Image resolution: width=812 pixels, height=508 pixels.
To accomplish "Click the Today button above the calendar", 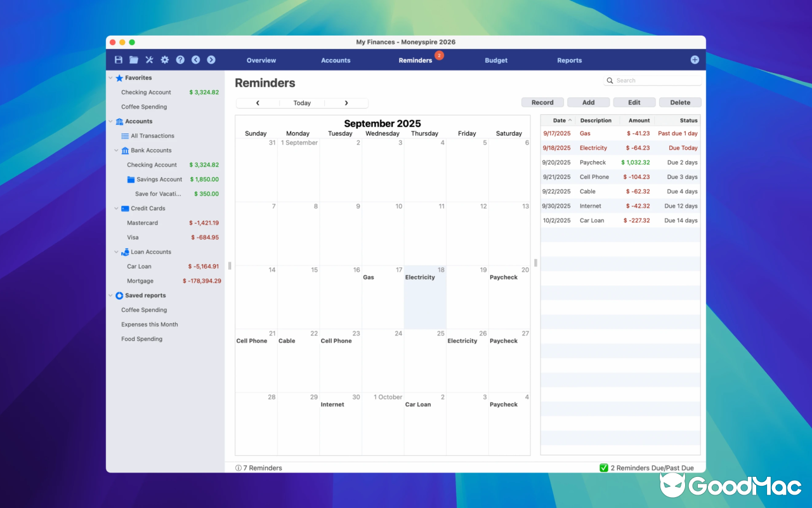I will pyautogui.click(x=302, y=102).
